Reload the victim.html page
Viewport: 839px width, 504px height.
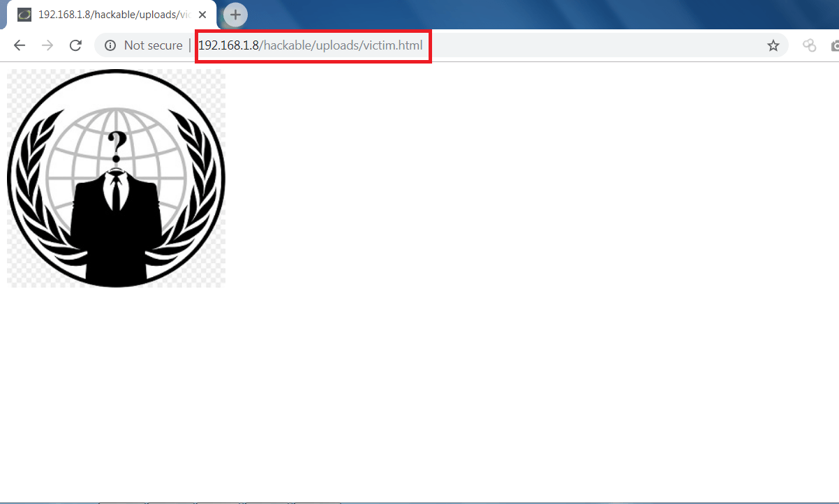pos(75,45)
